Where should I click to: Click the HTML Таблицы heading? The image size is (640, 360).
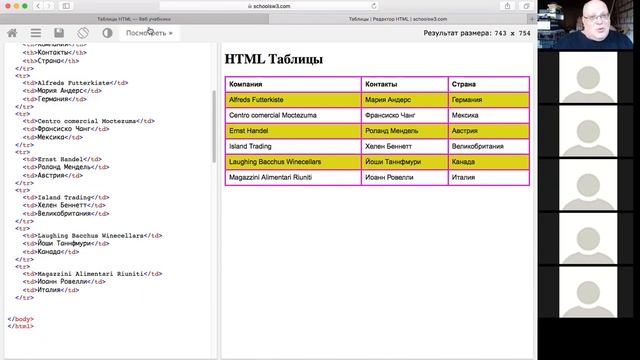[x=273, y=59]
